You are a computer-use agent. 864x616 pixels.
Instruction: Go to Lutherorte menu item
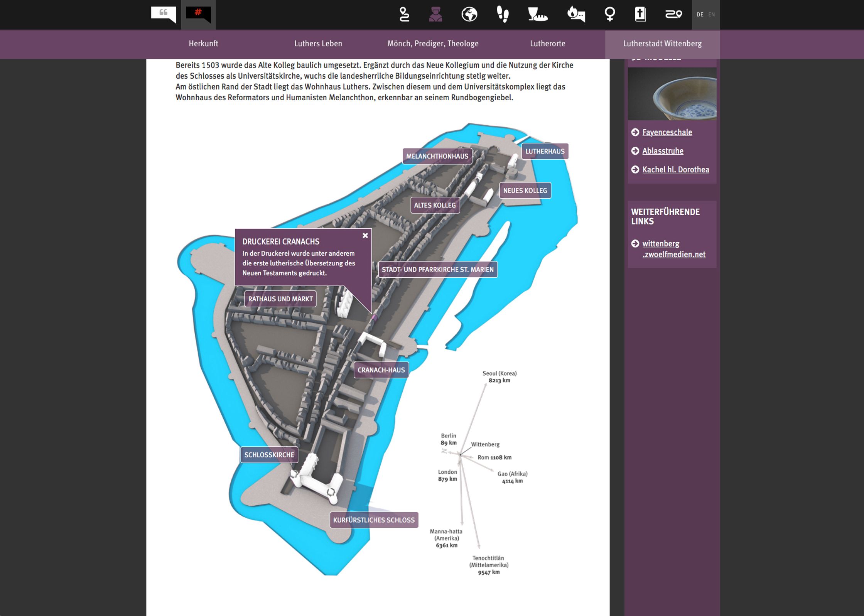pyautogui.click(x=547, y=44)
